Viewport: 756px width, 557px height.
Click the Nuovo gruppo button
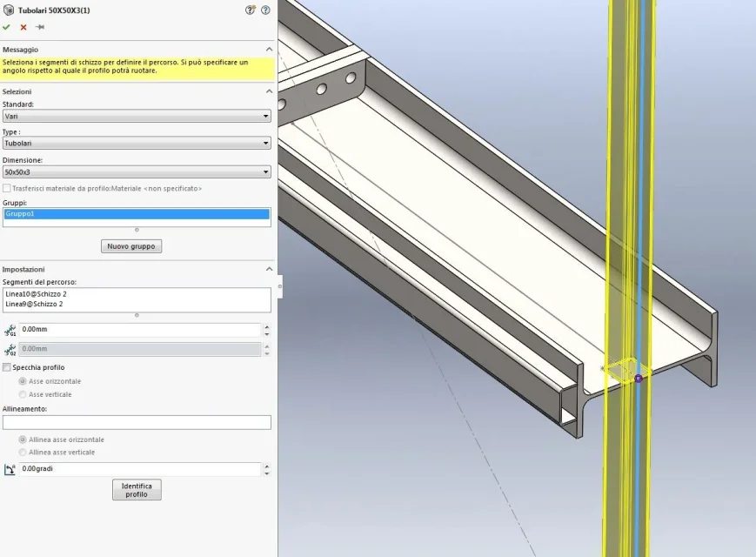(x=131, y=246)
